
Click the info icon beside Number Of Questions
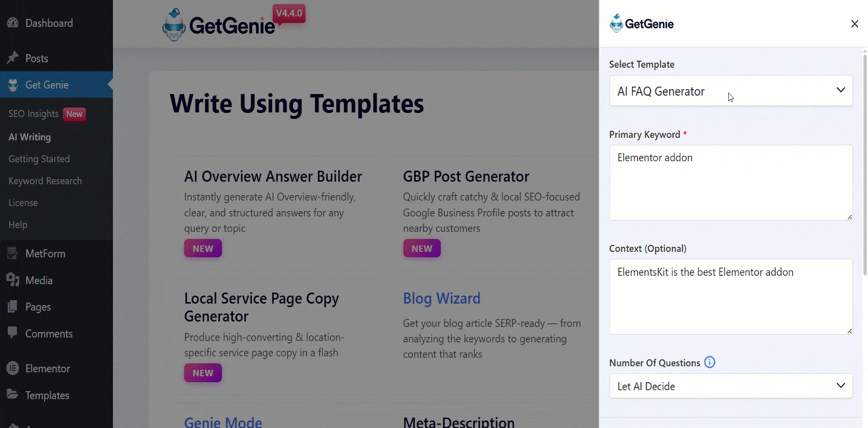[709, 362]
